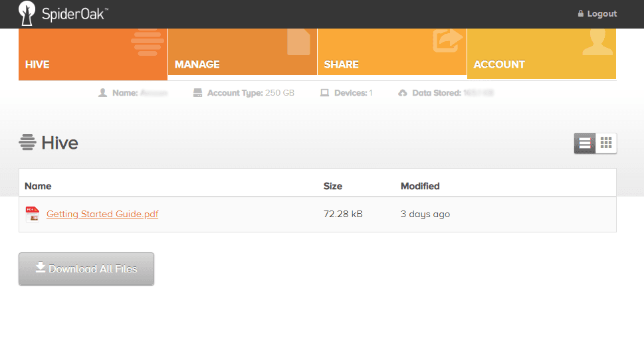Sort files by the Name column

coord(38,186)
